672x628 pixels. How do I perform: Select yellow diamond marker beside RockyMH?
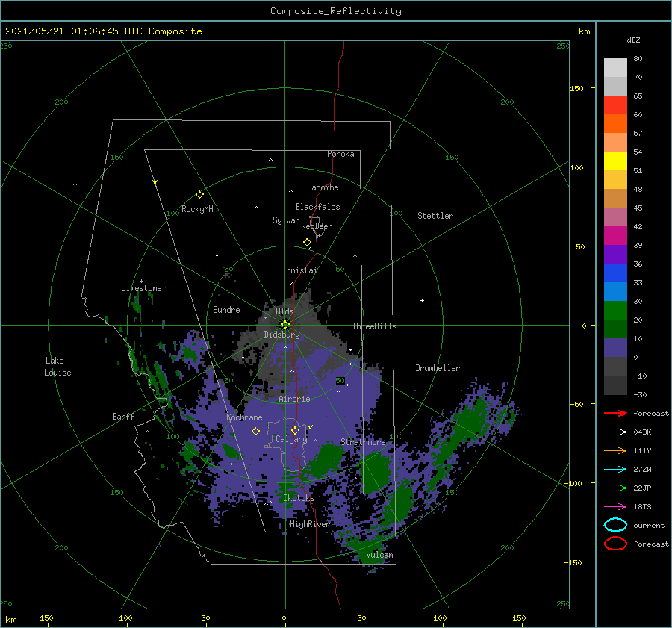coord(199,195)
